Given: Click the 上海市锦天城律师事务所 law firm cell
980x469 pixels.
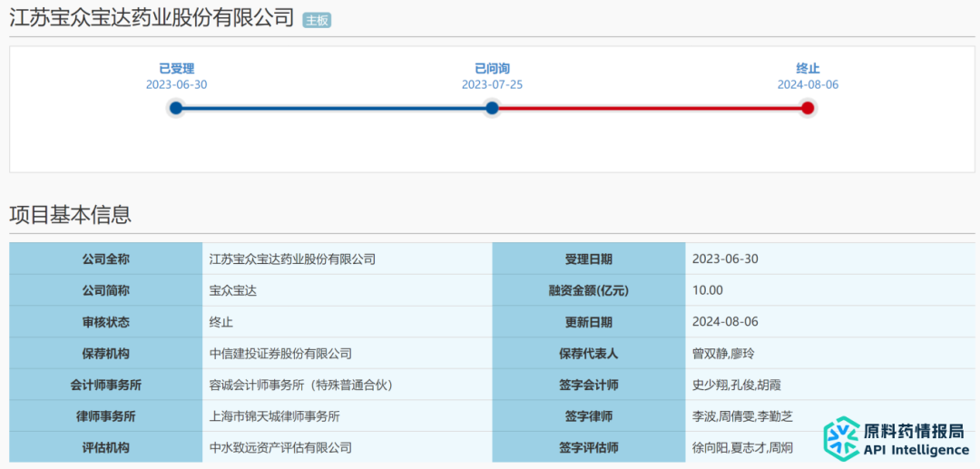Looking at the screenshot, I should point(347,415).
